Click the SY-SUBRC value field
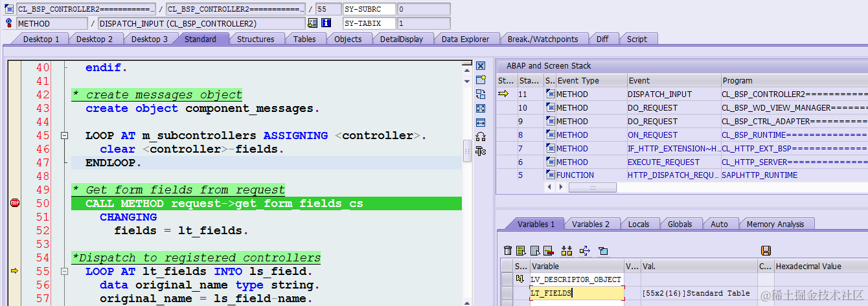The width and height of the screenshot is (868, 306). (424, 9)
